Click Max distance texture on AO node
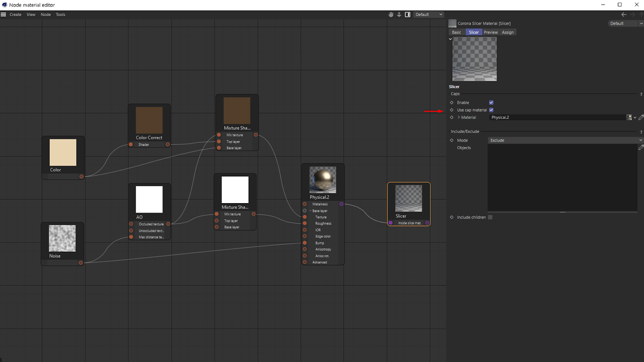Image resolution: width=644 pixels, height=362 pixels. point(151,237)
